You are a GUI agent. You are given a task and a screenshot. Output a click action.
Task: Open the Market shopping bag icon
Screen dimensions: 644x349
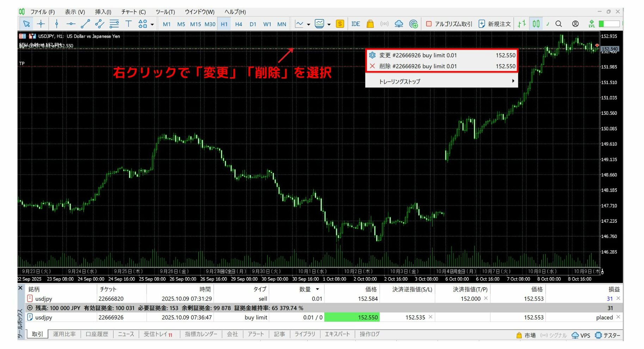[x=370, y=24]
